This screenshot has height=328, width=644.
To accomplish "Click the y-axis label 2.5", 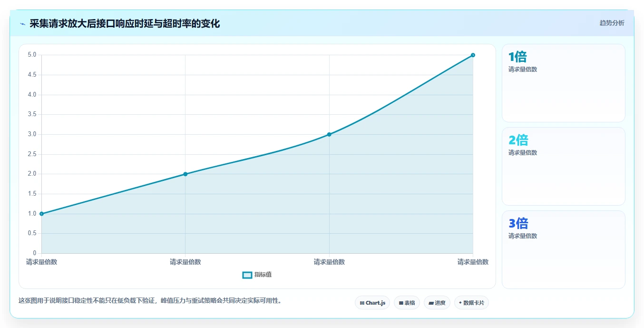I will (x=32, y=154).
